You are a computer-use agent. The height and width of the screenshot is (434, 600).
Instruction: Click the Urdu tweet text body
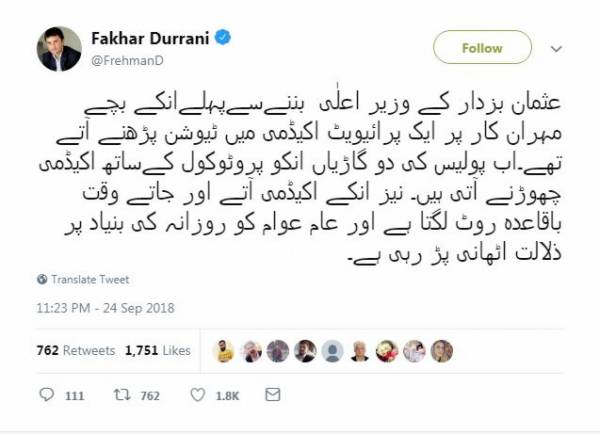click(300, 178)
